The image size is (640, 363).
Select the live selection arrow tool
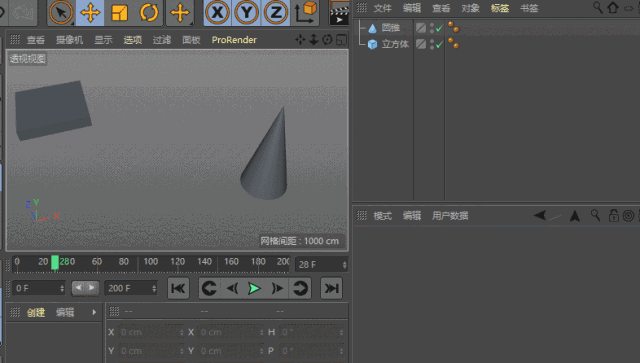point(61,12)
